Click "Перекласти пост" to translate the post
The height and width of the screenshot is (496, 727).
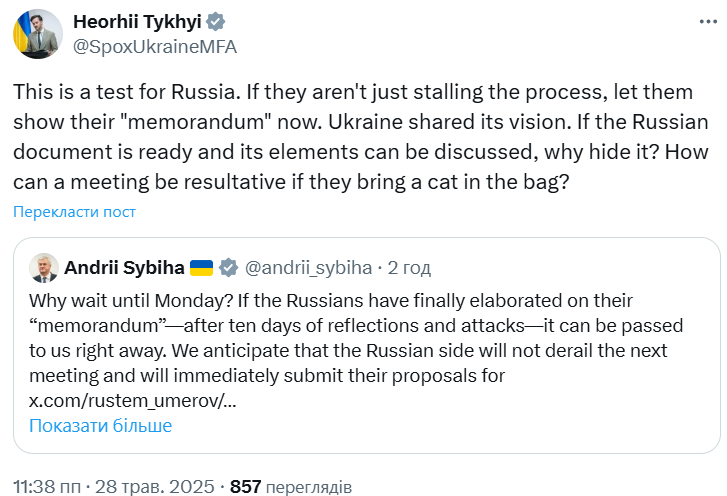[x=75, y=212]
